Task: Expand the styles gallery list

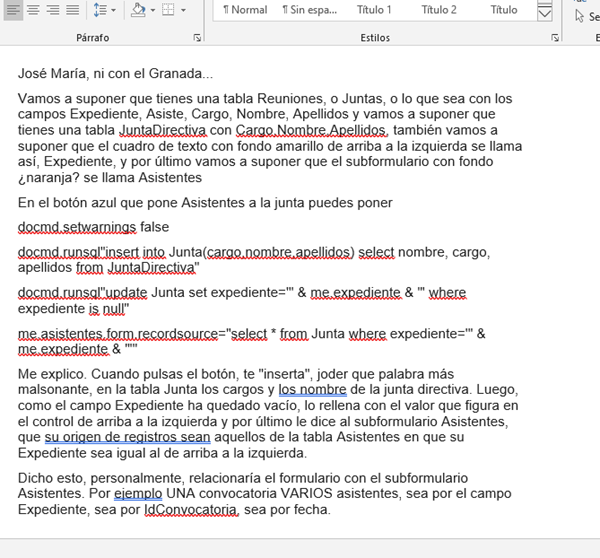Action: pos(544,15)
